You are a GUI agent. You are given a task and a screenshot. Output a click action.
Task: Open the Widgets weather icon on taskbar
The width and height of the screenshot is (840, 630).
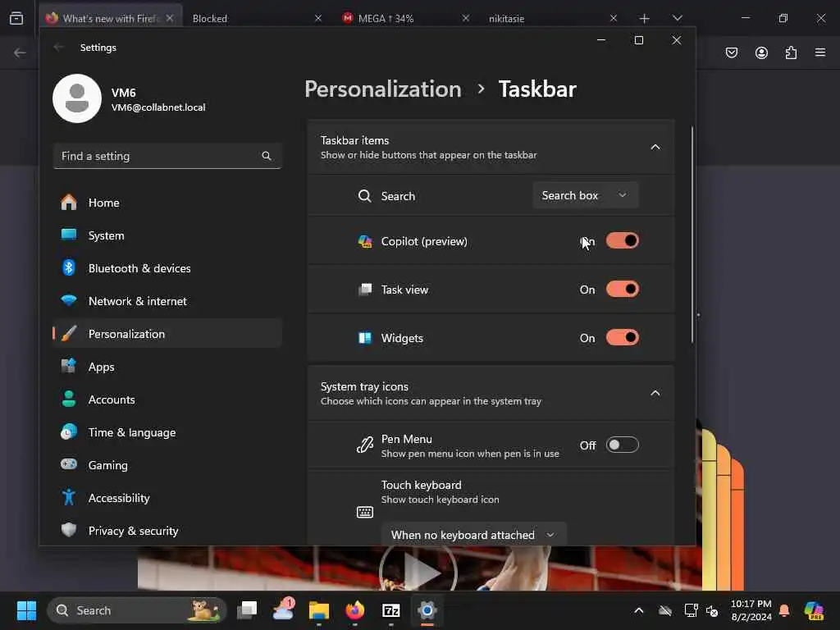(x=283, y=610)
